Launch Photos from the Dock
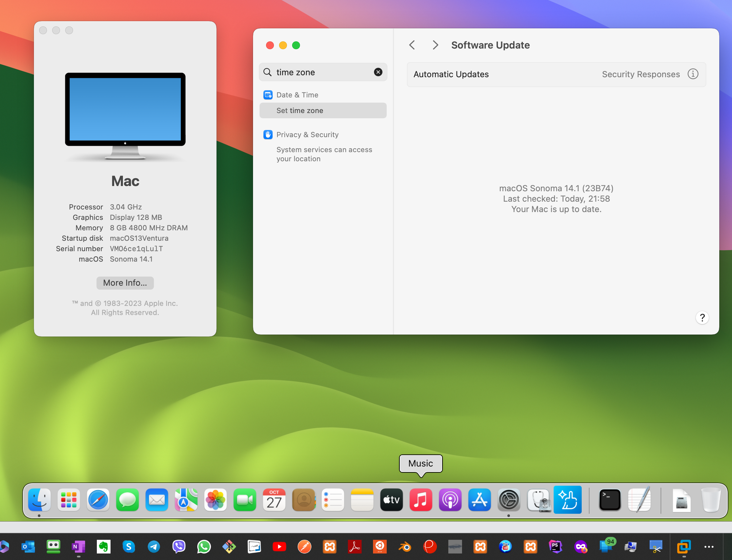732x560 pixels. tap(216, 500)
